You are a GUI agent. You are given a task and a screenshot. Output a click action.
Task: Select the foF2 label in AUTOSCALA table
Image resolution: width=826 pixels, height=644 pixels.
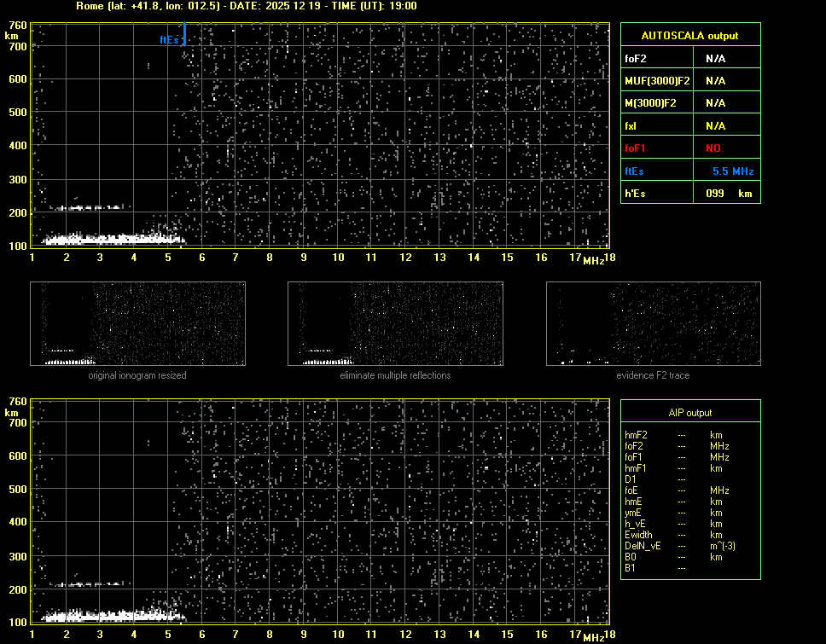(637, 58)
